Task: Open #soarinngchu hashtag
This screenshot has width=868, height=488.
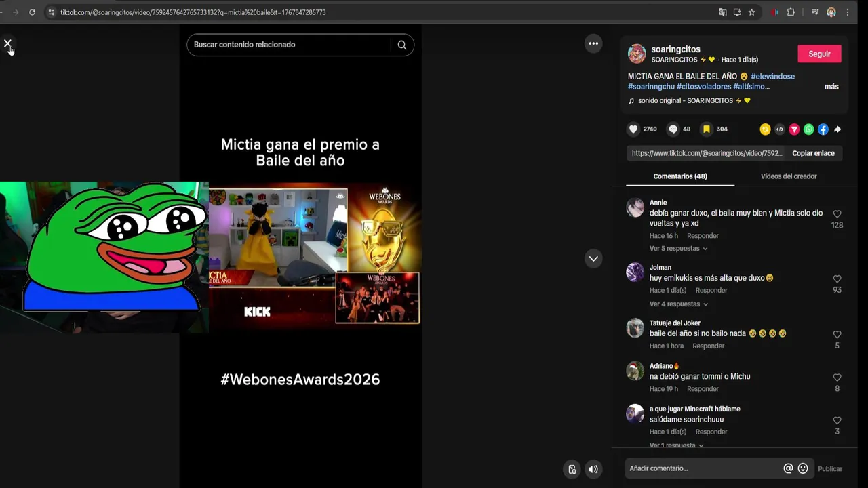Action: pos(651,87)
